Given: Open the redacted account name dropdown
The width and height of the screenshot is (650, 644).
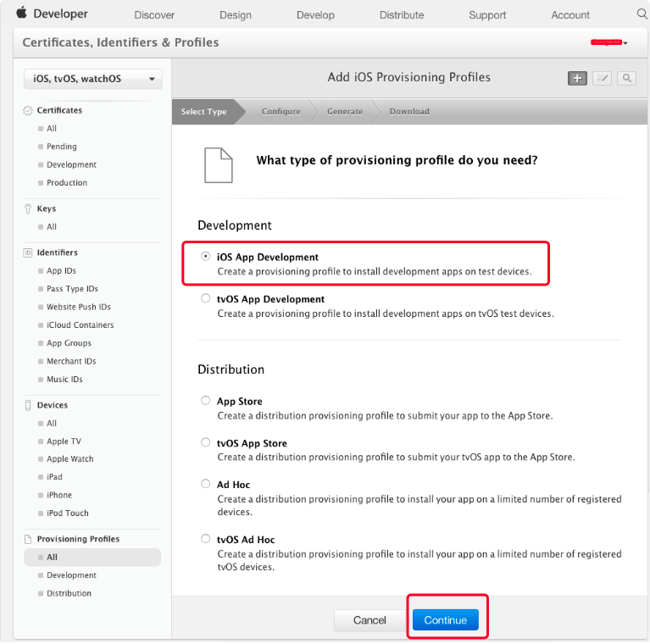Looking at the screenshot, I should [x=609, y=42].
